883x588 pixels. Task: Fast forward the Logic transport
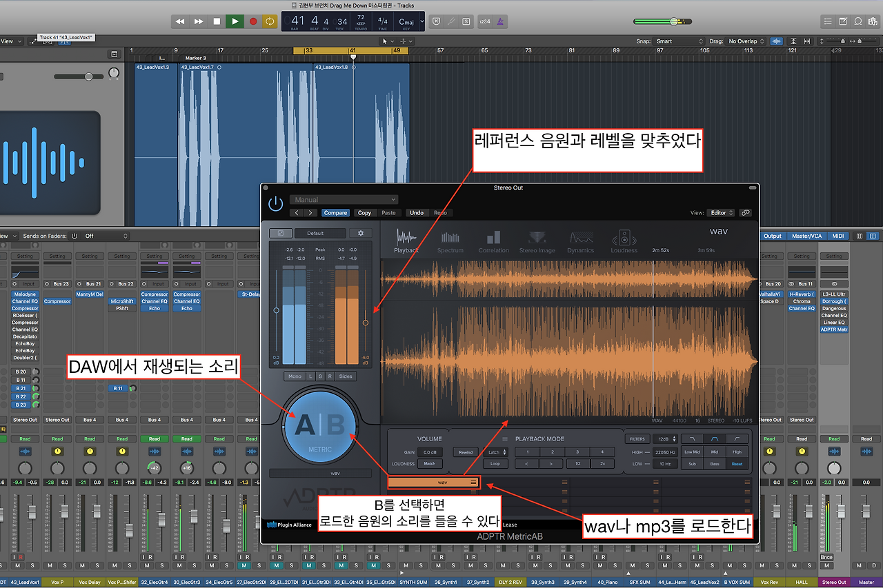click(x=199, y=21)
